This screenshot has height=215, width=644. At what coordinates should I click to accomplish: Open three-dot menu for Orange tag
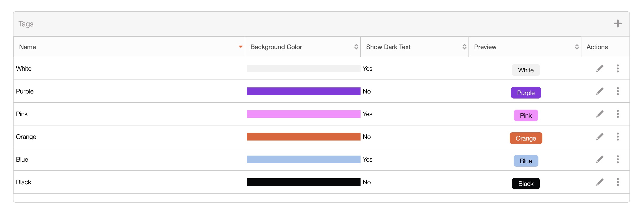coord(618,137)
